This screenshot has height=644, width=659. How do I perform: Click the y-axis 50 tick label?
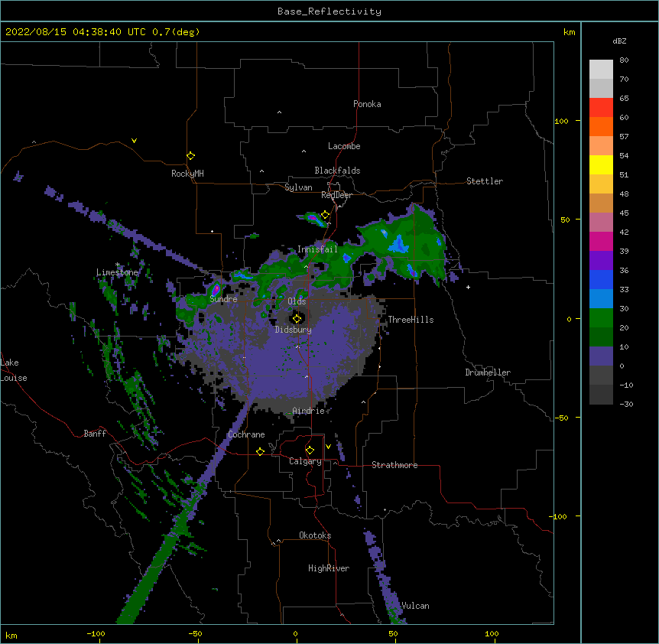tap(565, 220)
